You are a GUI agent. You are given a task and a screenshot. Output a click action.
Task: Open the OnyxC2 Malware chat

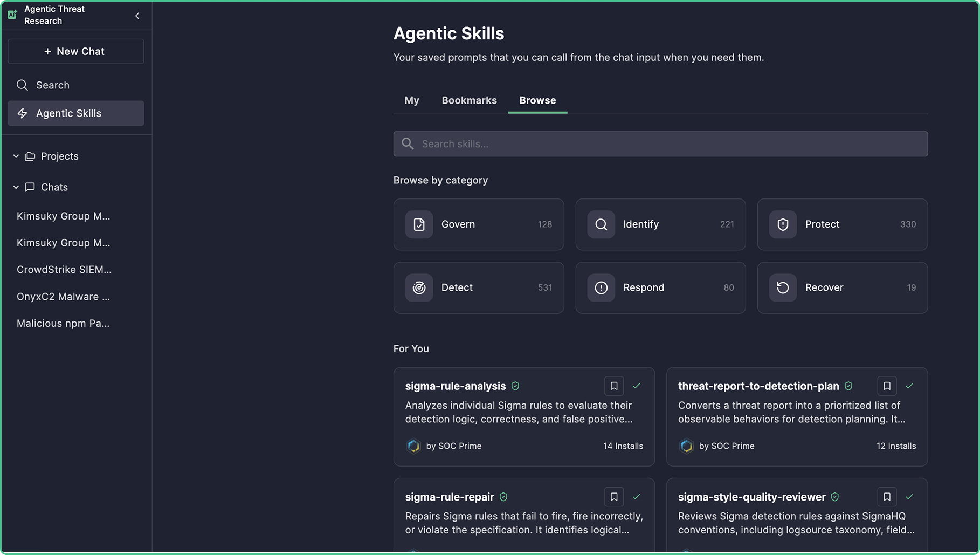63,297
